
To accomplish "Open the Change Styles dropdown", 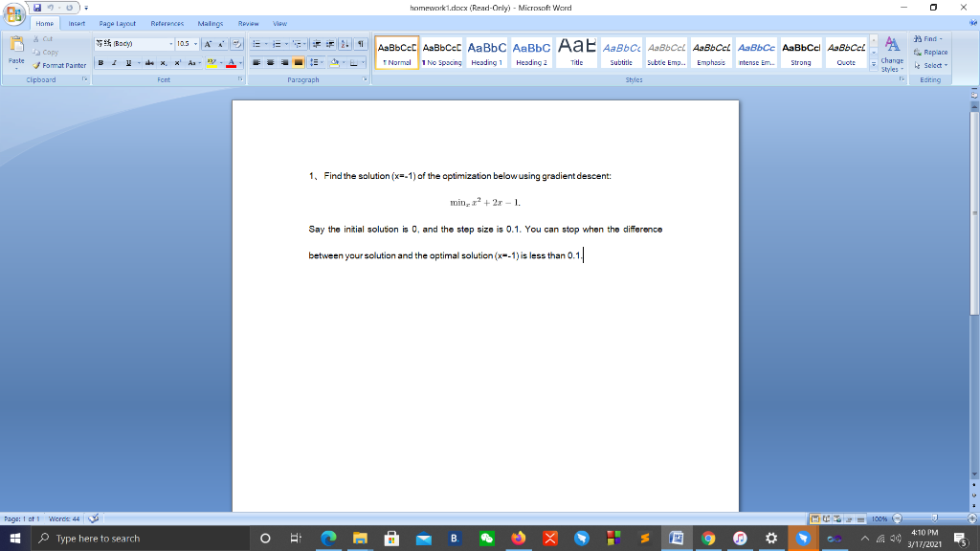I will [x=891, y=55].
